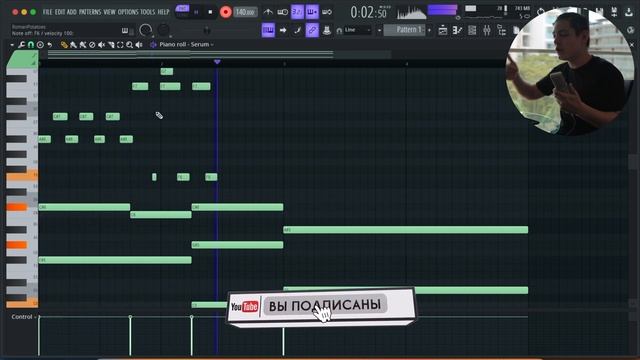
Task: Open the EDIT menu
Action: click(60, 12)
